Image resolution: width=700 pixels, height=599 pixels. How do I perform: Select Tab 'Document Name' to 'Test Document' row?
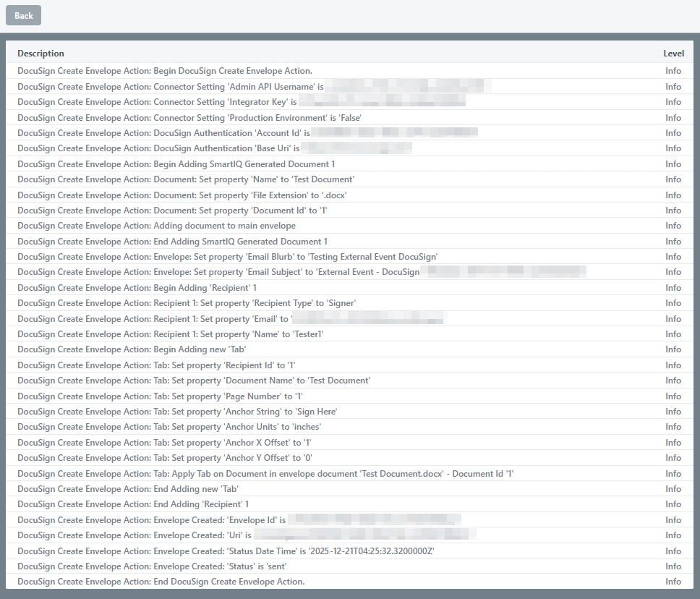(349, 381)
